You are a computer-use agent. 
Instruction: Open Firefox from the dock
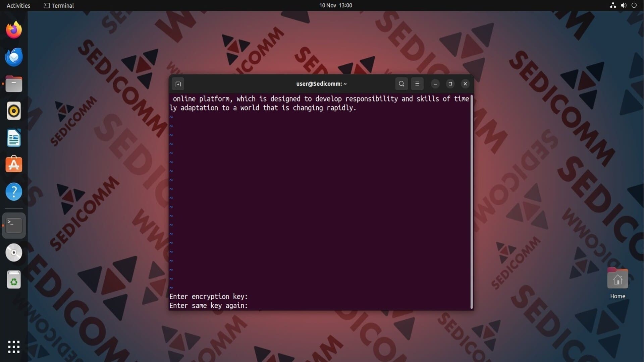[x=14, y=30]
